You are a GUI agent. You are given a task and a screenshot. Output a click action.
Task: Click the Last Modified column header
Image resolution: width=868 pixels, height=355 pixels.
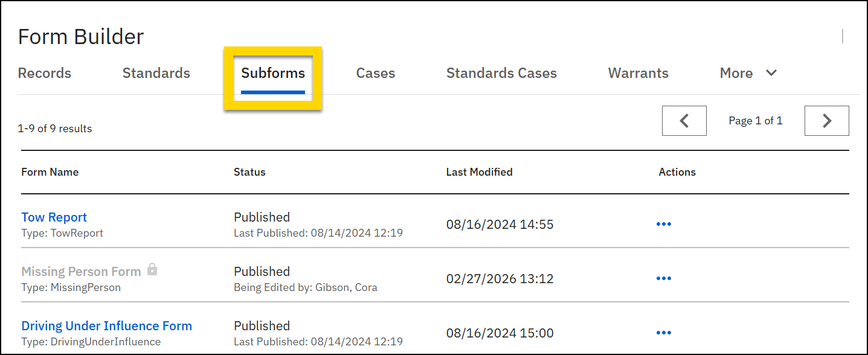click(x=479, y=172)
